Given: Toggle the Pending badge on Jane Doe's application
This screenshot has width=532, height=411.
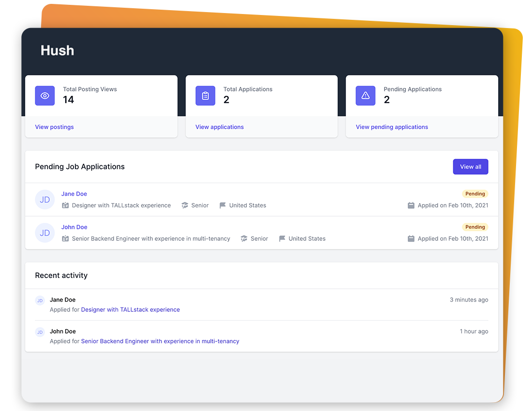Looking at the screenshot, I should point(475,193).
